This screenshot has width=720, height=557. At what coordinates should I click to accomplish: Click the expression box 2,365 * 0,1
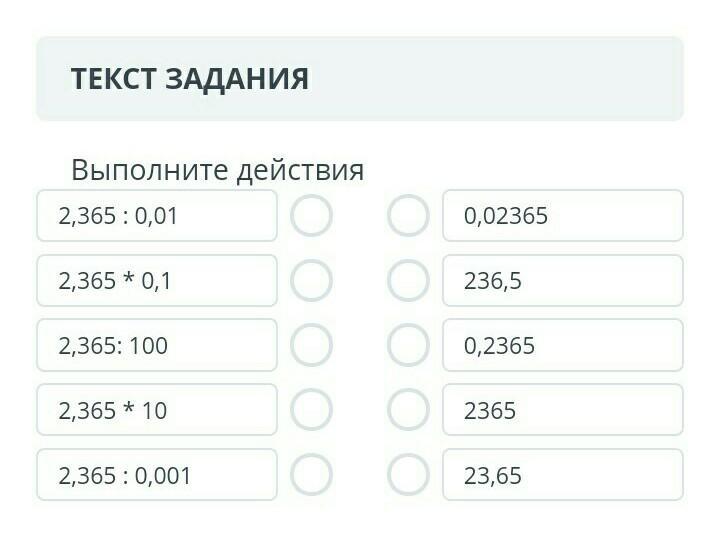(157, 281)
